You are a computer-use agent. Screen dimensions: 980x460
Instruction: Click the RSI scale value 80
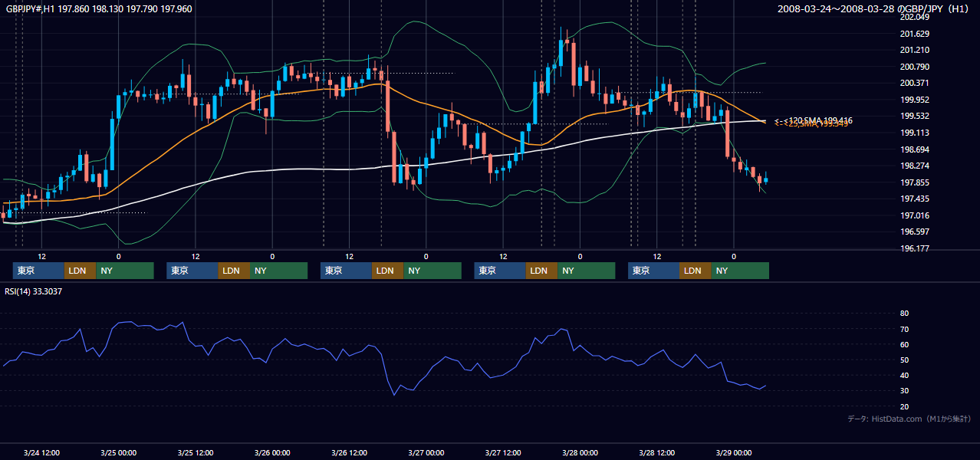pyautogui.click(x=905, y=314)
